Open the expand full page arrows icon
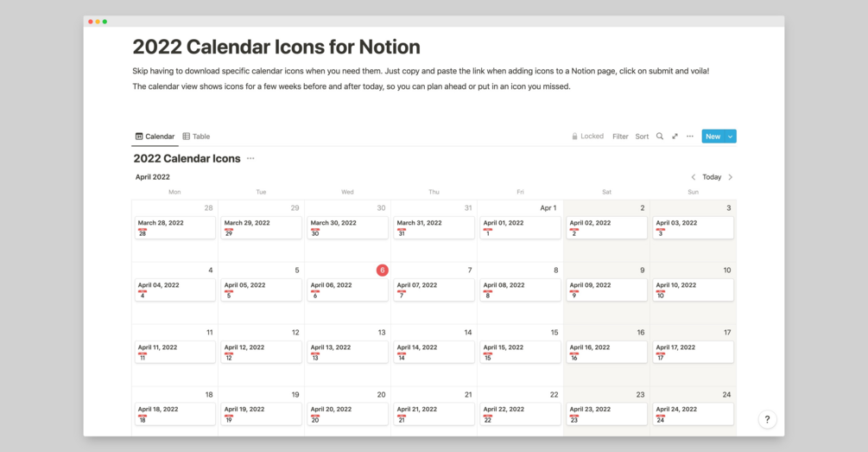The height and width of the screenshot is (452, 868). [675, 137]
